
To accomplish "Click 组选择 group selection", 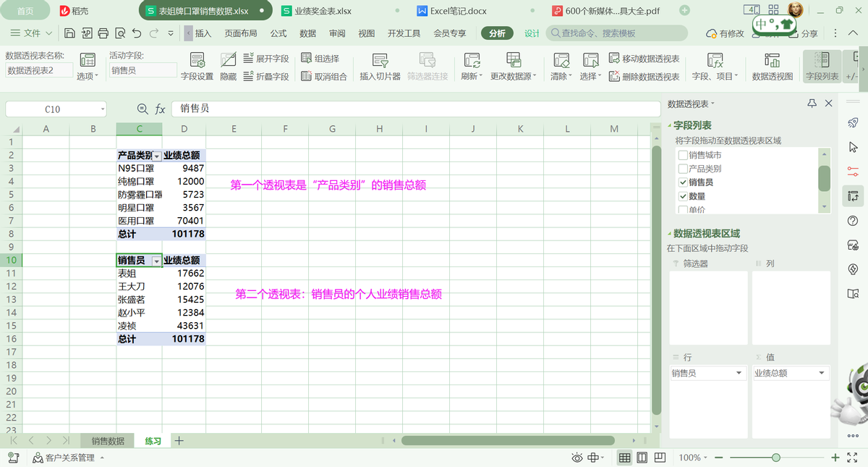I will [x=320, y=59].
